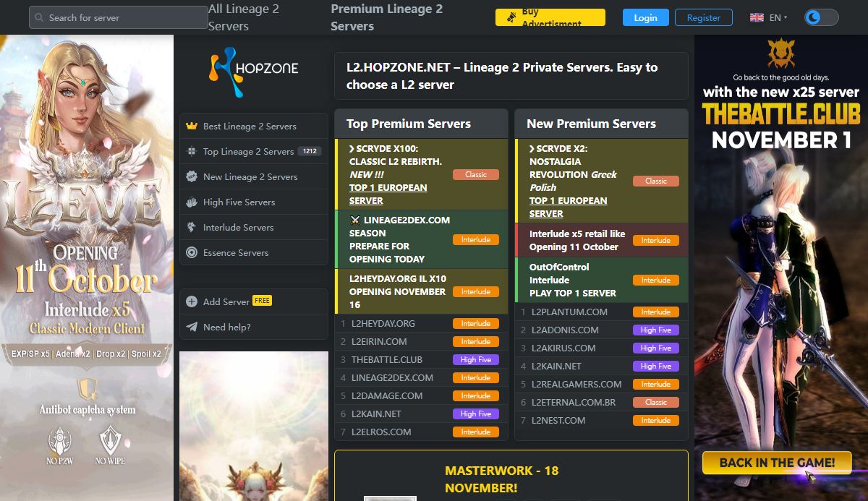868x501 pixels.
Task: Click the hand icon beside High Five Servers
Action: tap(192, 202)
